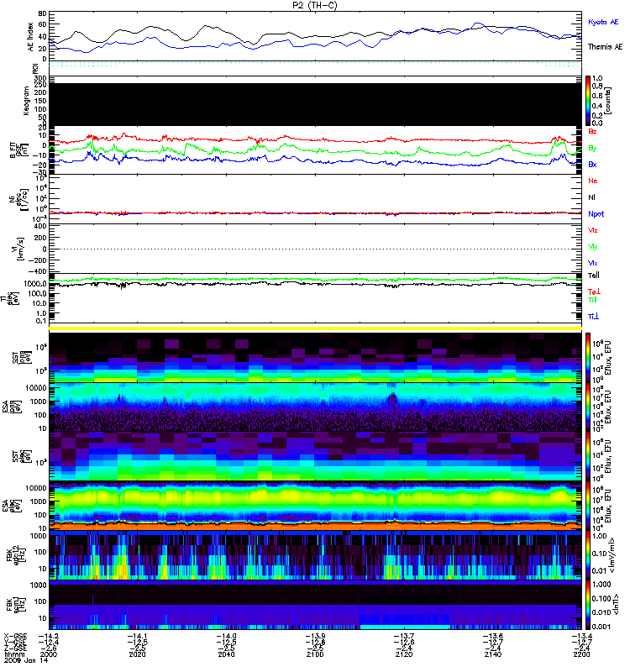Click the FBK electric field spectrogram panel
The image size is (630, 672).
315,555
